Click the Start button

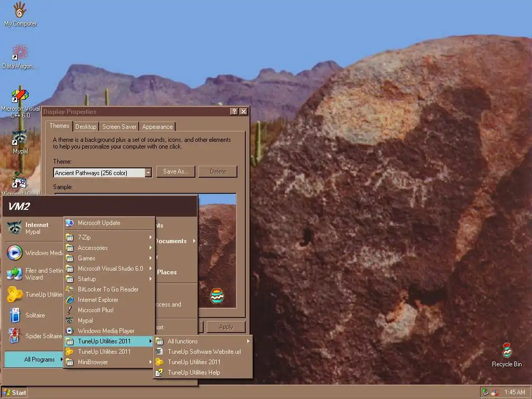[x=14, y=393]
